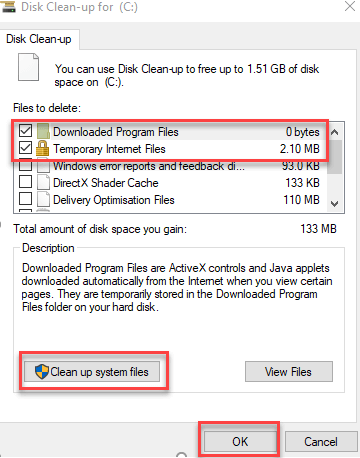Click the Delivery Optimisation Files page icon
360x458 pixels.
43,200
